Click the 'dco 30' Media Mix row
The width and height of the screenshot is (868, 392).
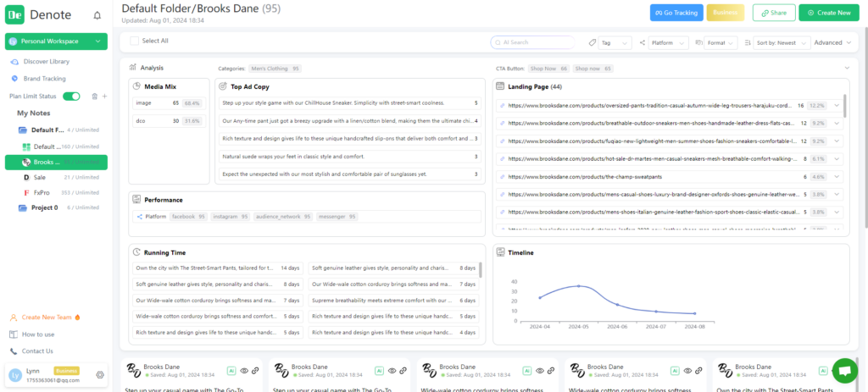pos(169,120)
